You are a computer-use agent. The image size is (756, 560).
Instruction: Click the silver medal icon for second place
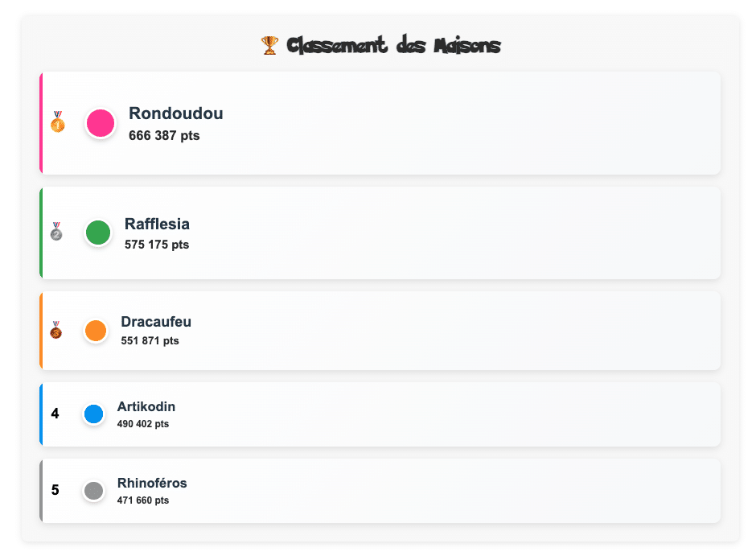56,232
